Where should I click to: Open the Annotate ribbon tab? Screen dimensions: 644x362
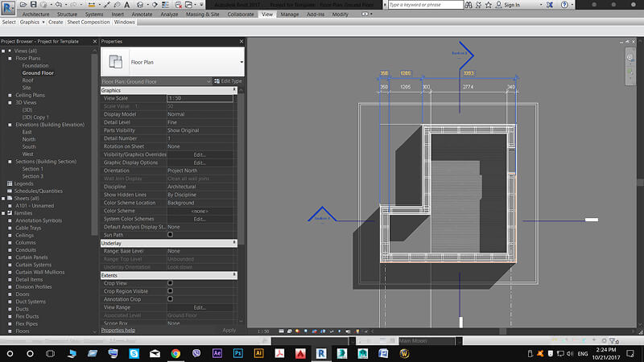(142, 14)
